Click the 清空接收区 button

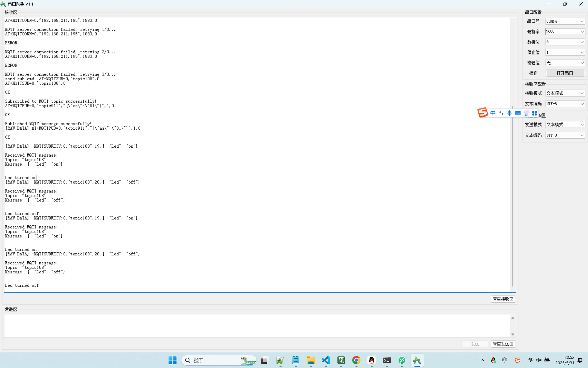[503, 299]
